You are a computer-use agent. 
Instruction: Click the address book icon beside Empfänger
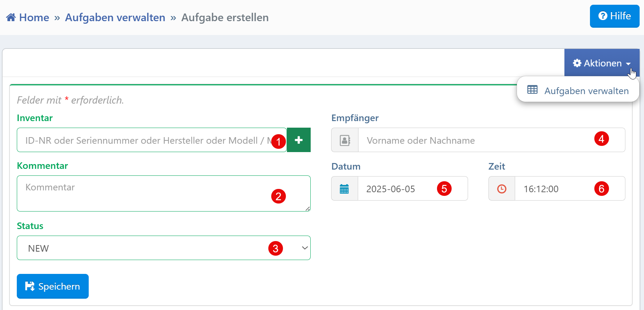345,140
